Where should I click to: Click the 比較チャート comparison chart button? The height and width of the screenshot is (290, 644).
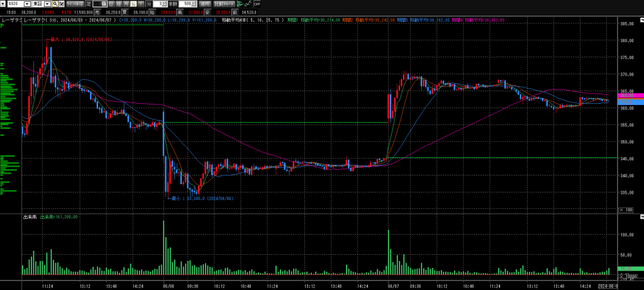coord(224,4)
